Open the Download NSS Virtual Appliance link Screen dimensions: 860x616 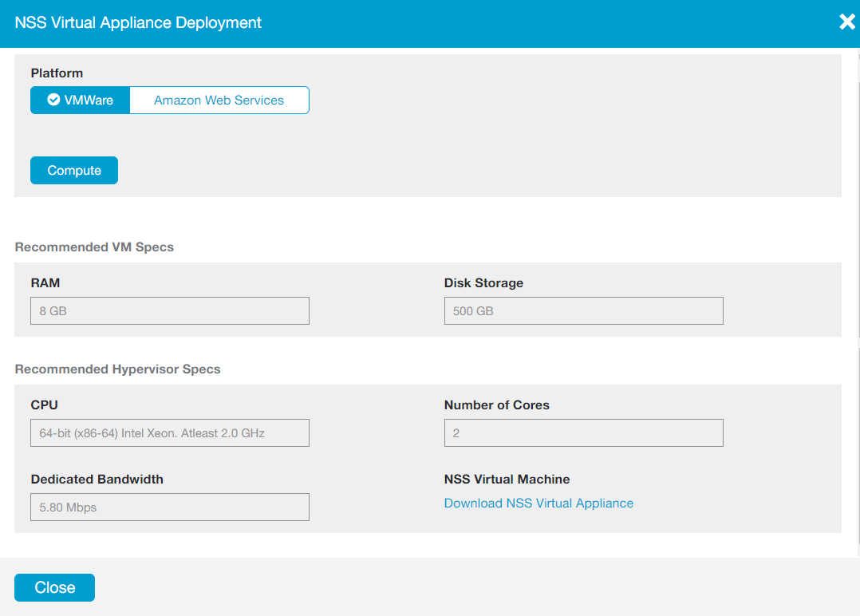pos(538,503)
